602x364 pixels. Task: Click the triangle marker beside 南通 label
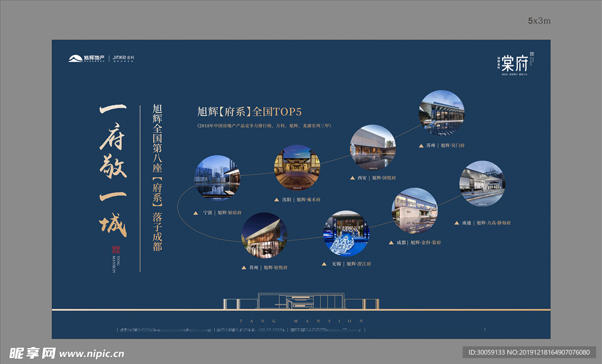coord(457,223)
